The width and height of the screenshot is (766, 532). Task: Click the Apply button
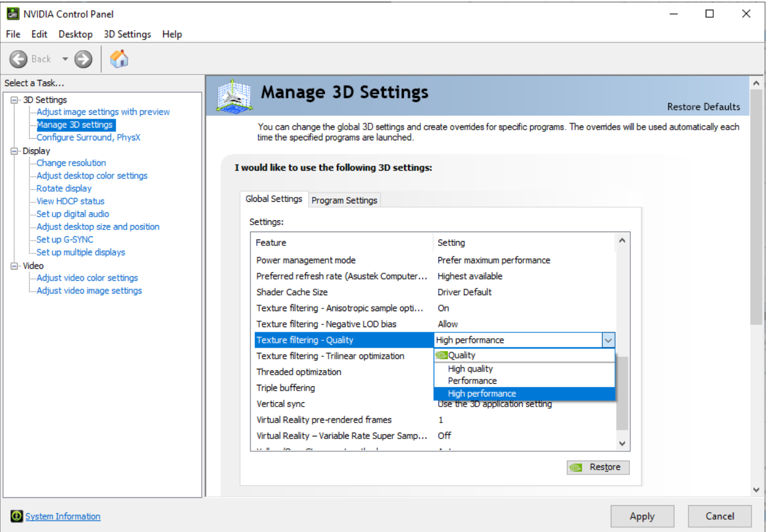click(x=642, y=516)
